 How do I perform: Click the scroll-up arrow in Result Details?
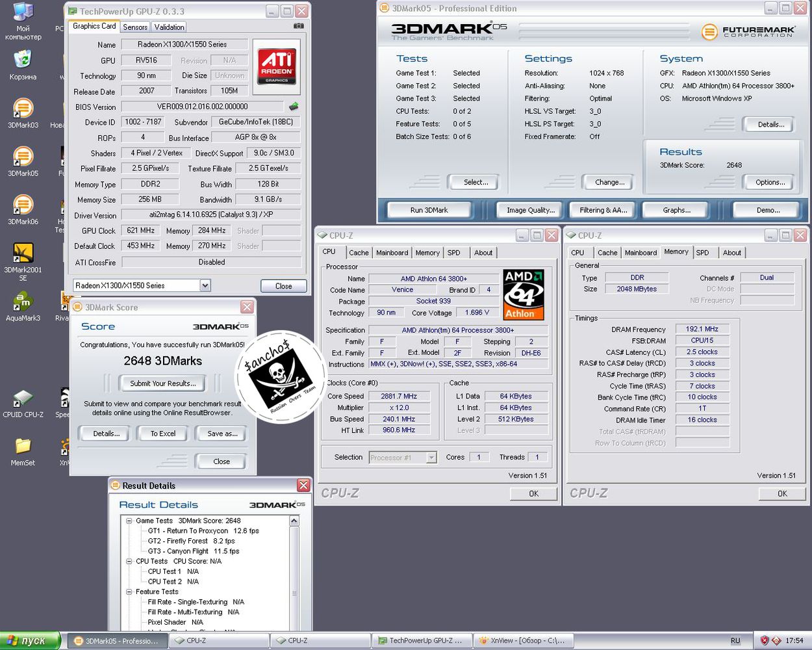pos(294,521)
